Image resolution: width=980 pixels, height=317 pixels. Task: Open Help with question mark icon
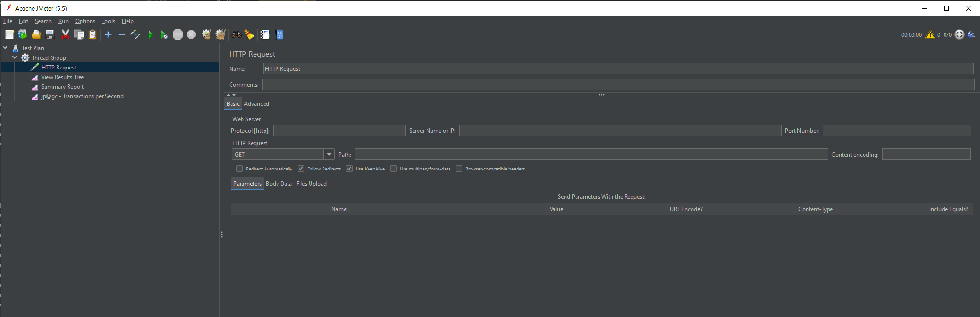coord(279,34)
